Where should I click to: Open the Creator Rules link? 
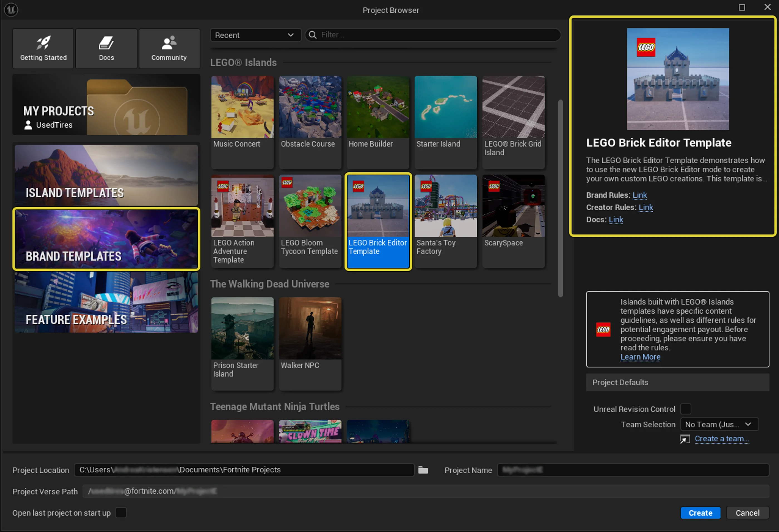point(646,207)
